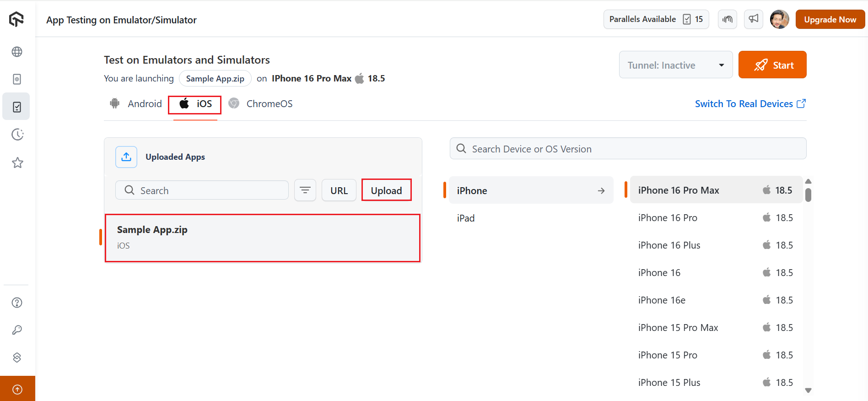Open the app list filter icon
The image size is (868, 401).
coord(305,190)
